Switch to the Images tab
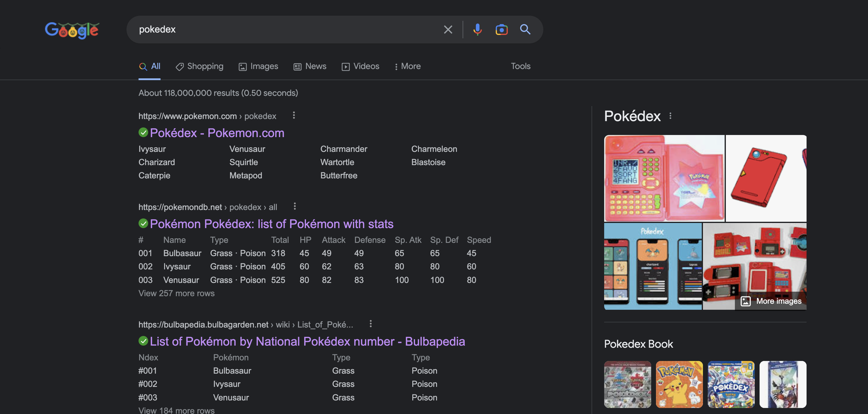This screenshot has width=868, height=414. pyautogui.click(x=258, y=66)
